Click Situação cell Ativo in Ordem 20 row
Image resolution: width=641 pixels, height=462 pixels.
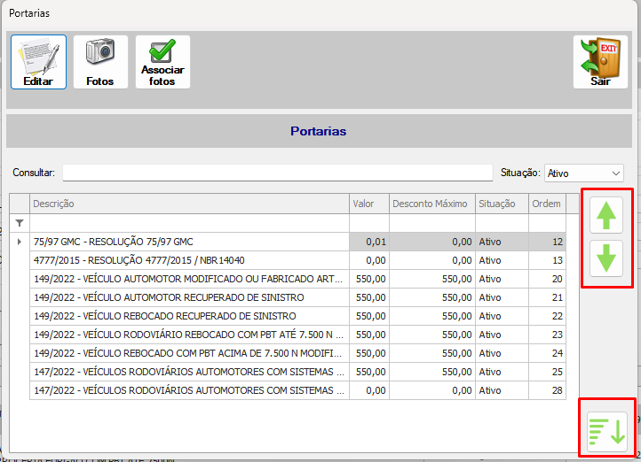502,279
